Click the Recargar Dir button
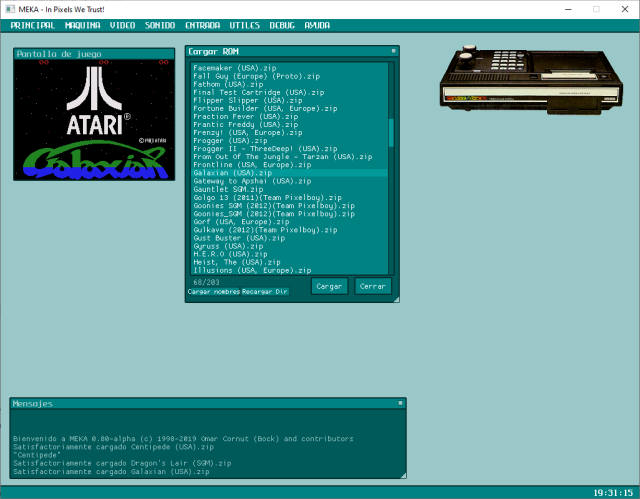640x499 pixels. 265,292
